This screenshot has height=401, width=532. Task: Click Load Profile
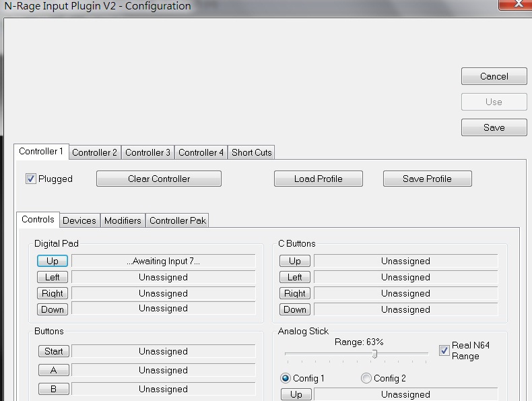click(x=319, y=179)
